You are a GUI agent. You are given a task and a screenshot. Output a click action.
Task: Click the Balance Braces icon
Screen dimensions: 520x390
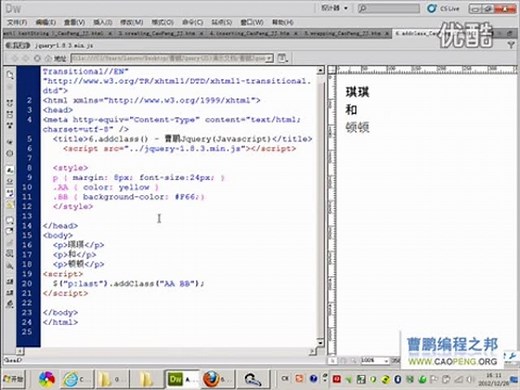pos(10,153)
